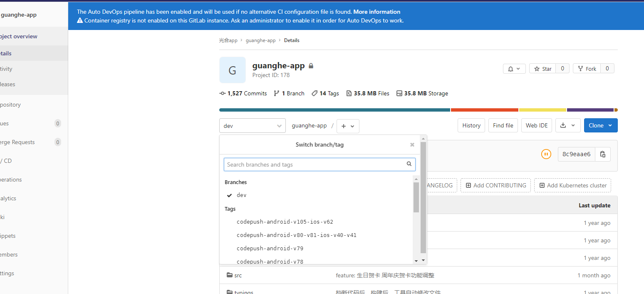Viewport: 644px width, 294px height.
Task: Open the notification bell settings
Action: point(514,68)
